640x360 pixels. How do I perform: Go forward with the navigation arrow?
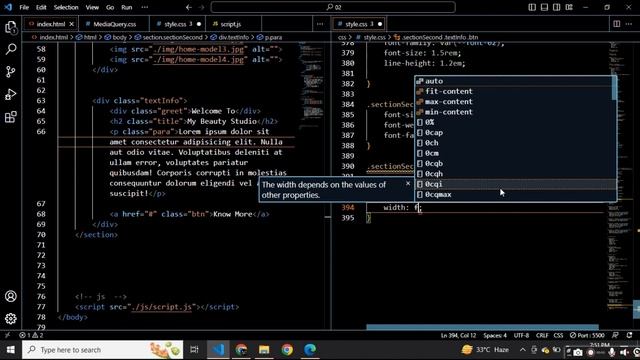coord(201,7)
